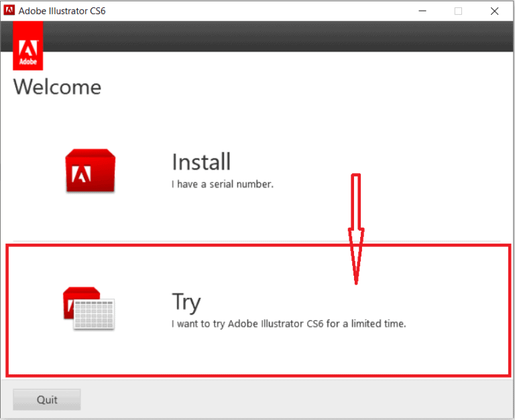This screenshot has height=420, width=515.
Task: Click the Illustrator title bar app icon
Action: (x=9, y=10)
